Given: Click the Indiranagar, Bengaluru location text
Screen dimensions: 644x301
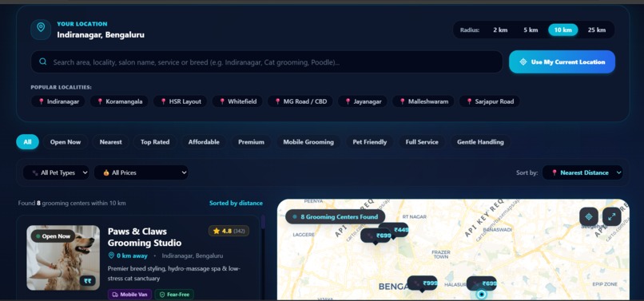Looking at the screenshot, I should click(x=101, y=35).
